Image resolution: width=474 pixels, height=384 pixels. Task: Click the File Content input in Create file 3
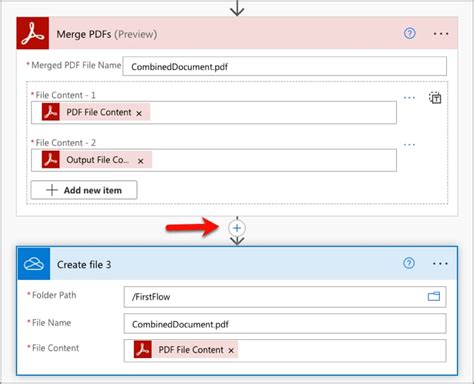284,350
